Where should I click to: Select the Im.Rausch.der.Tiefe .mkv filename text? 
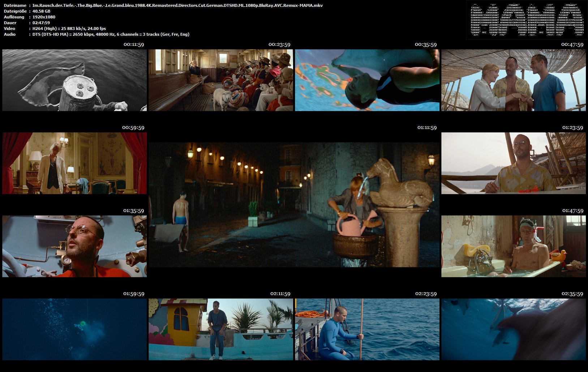pos(177,5)
